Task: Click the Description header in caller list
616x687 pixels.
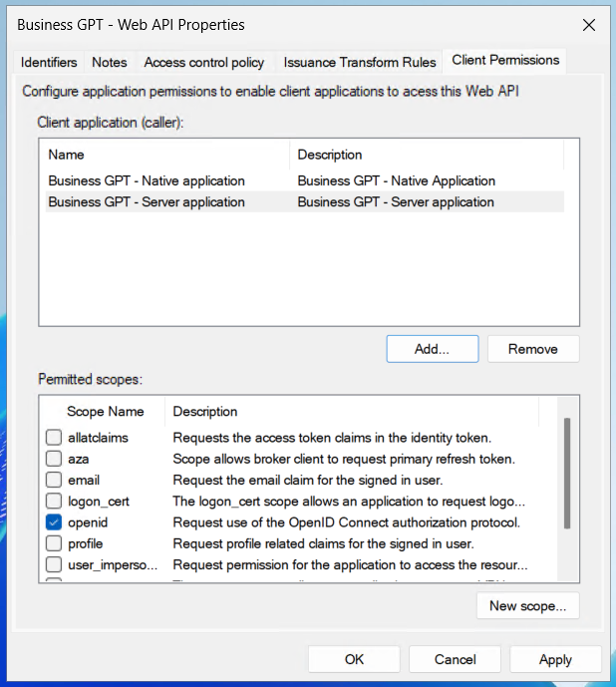Action: (427, 155)
